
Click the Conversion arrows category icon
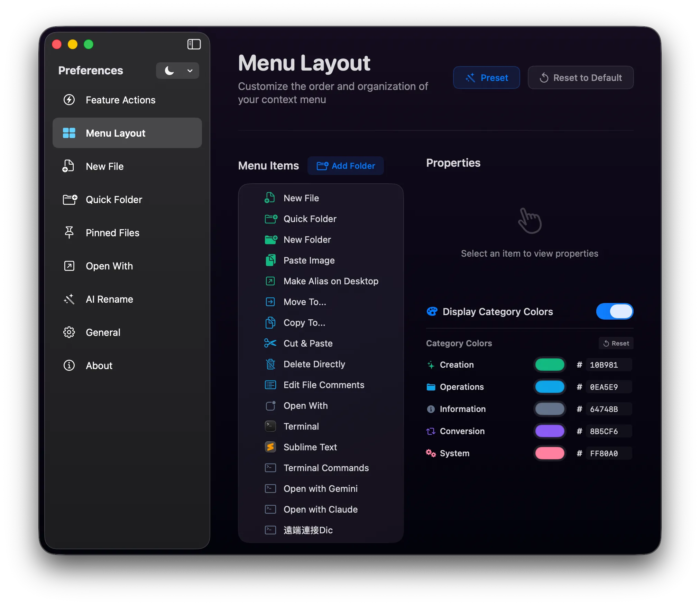tap(431, 431)
